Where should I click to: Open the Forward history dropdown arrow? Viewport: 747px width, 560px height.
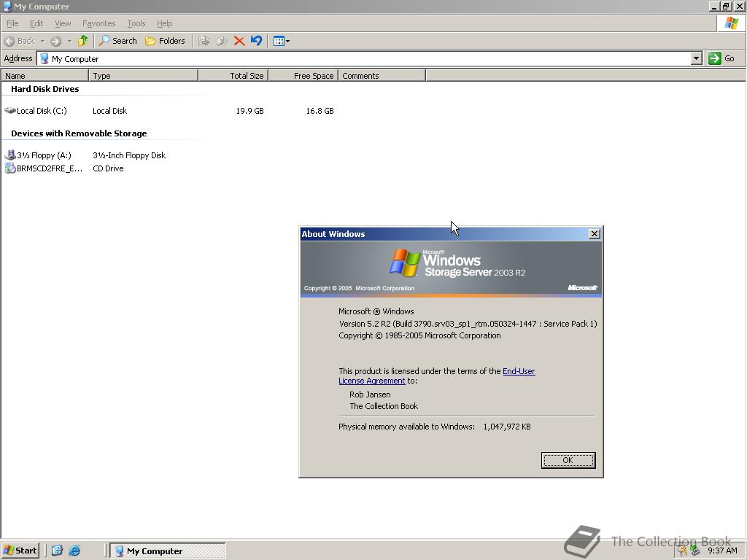tap(69, 41)
